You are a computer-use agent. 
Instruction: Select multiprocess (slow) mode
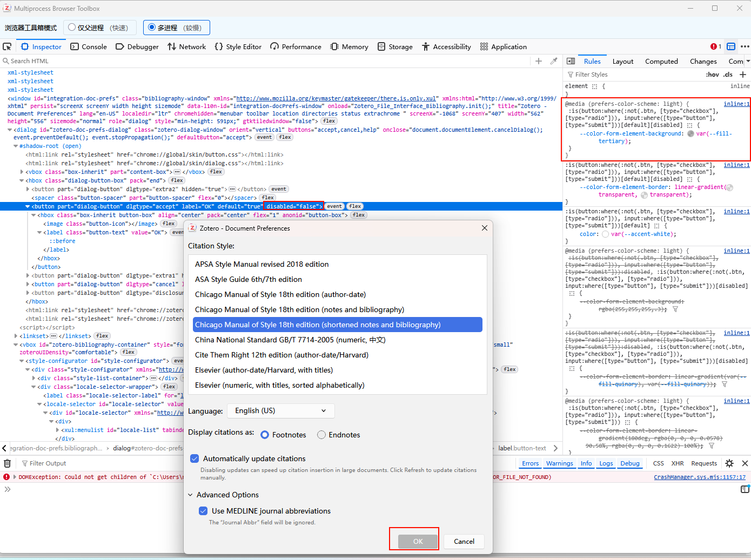tap(177, 28)
